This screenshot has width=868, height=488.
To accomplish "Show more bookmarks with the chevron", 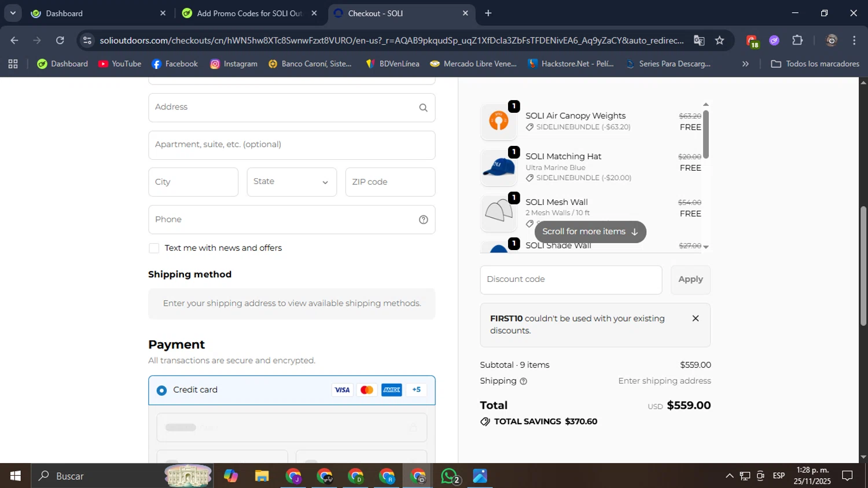I will coord(745,64).
